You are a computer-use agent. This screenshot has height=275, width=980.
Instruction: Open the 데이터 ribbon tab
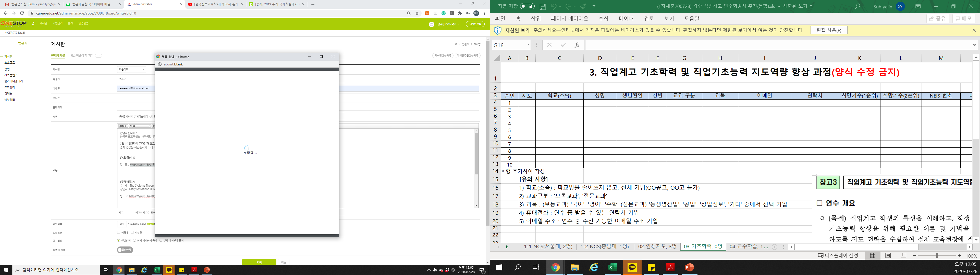(626, 19)
